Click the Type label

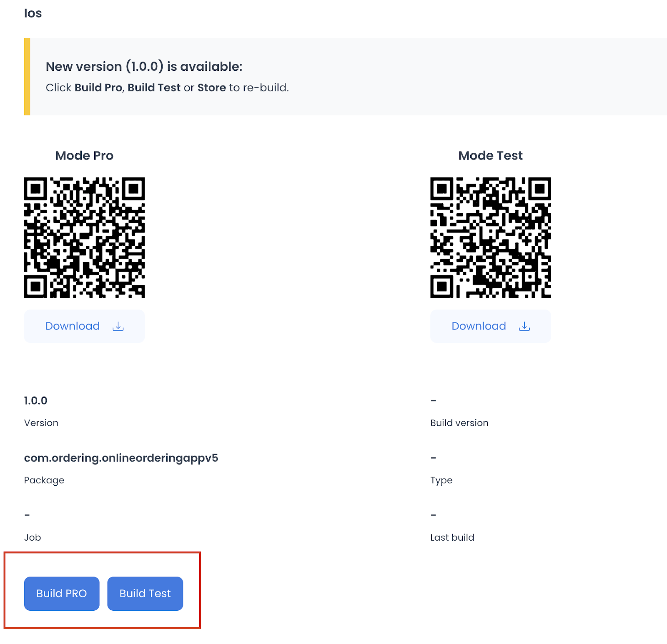click(x=441, y=480)
